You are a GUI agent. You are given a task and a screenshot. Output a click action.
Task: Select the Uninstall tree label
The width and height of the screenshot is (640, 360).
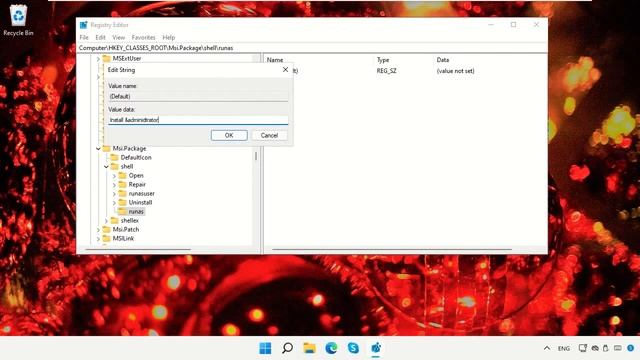[140, 202]
